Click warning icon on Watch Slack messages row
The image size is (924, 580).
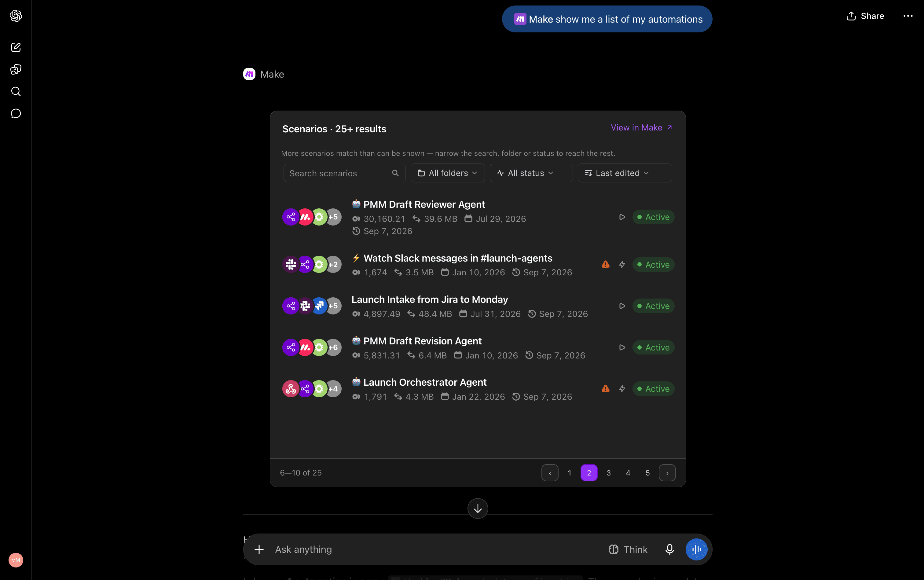click(606, 264)
